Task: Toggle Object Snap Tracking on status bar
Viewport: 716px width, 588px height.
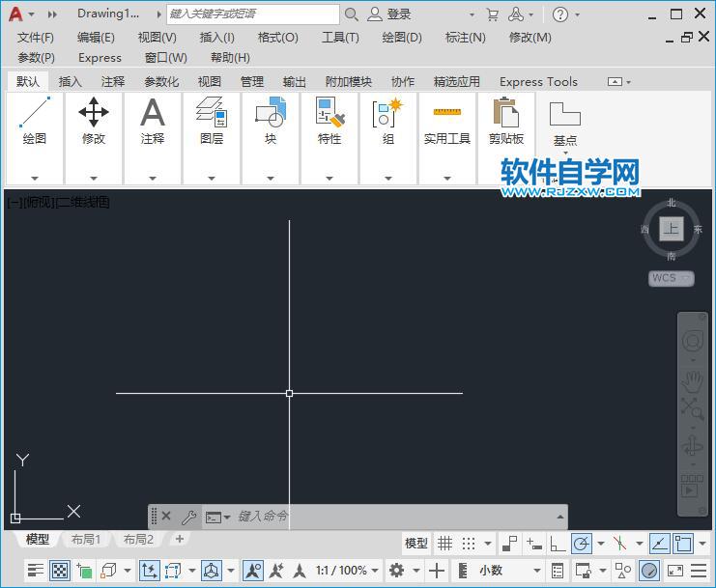Action: [x=660, y=544]
